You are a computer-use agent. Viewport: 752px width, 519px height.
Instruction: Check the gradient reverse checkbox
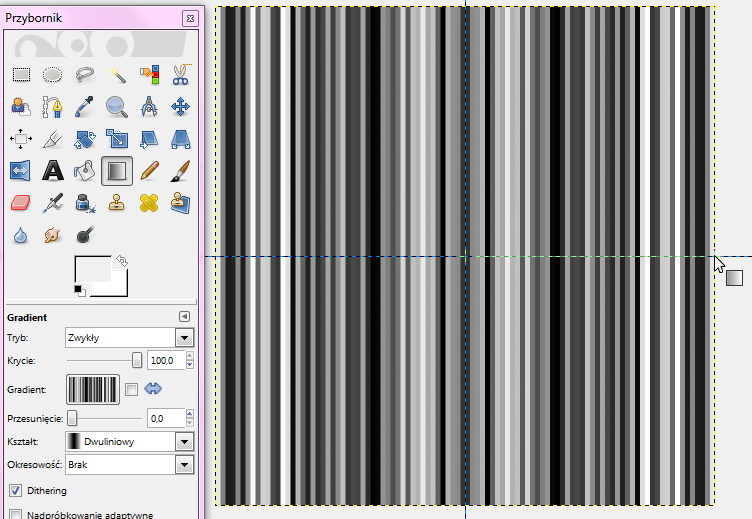pyautogui.click(x=132, y=389)
